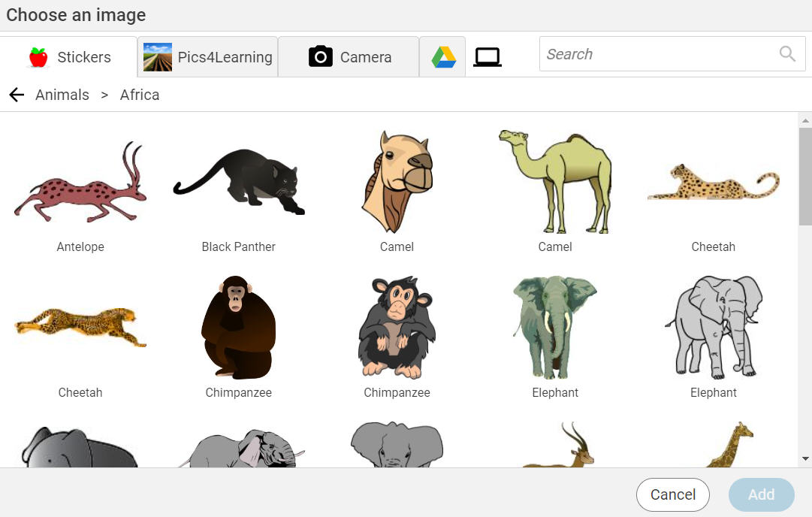812x517 pixels.
Task: Choose the Black Panther sticker
Action: (x=239, y=184)
